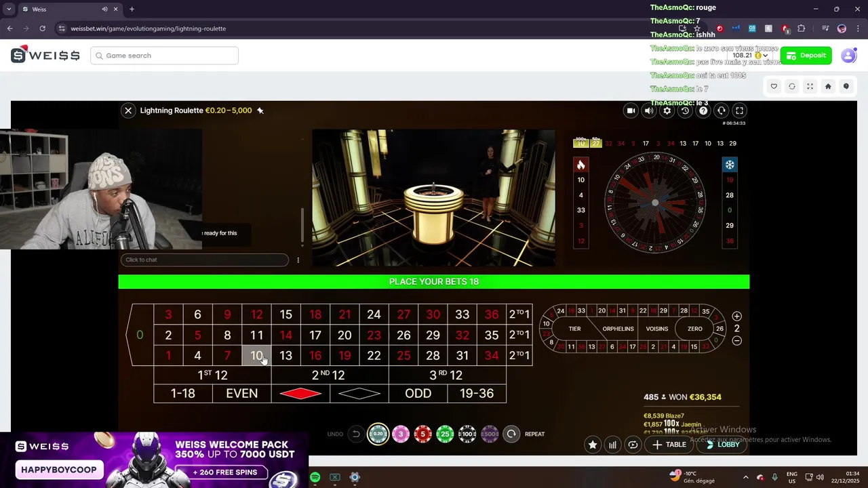Click top-row 2 to 1 column bet

click(x=519, y=314)
